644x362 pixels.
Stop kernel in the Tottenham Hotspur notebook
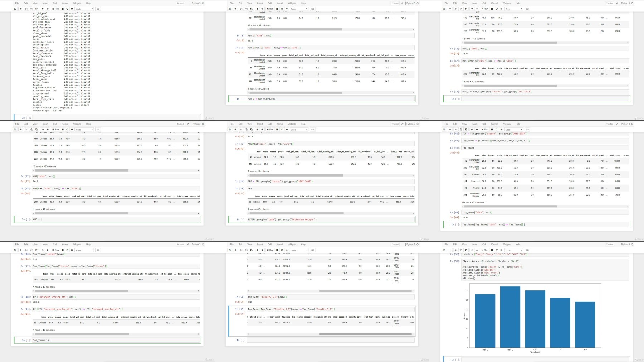[x=277, y=129]
